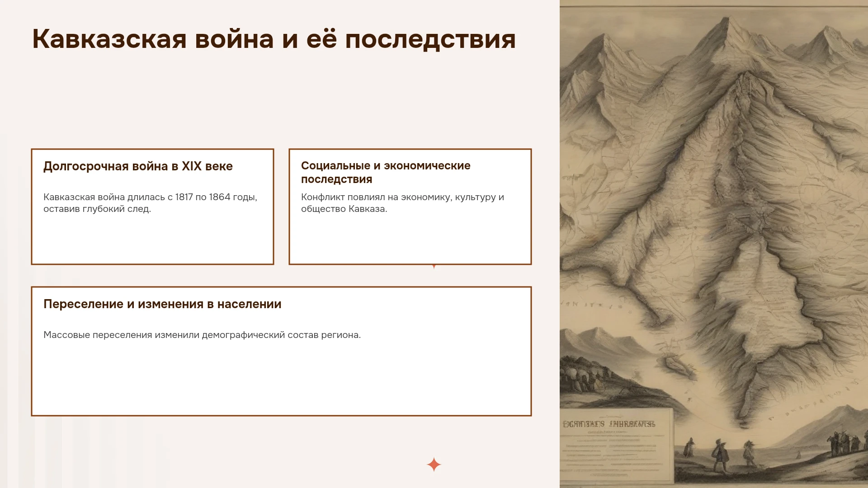
Task: Click text about Массовые переселения
Action: point(202,335)
